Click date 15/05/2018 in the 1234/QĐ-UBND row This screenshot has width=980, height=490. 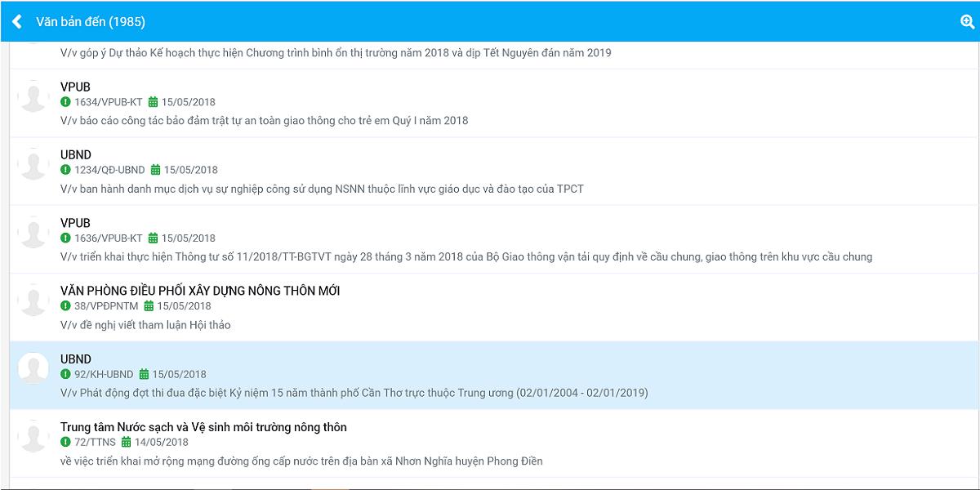point(191,170)
